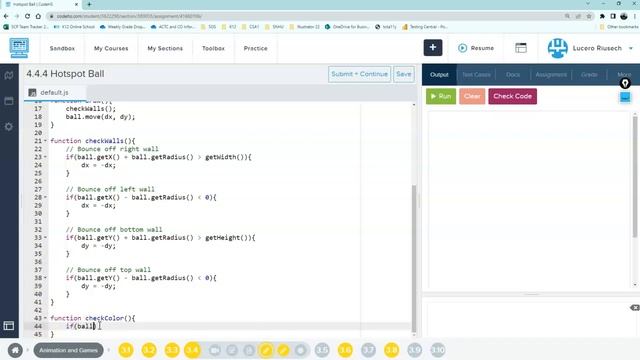Collapse the if block at line 38
Viewport: 640px width, 360px height.
pyautogui.click(x=45, y=278)
